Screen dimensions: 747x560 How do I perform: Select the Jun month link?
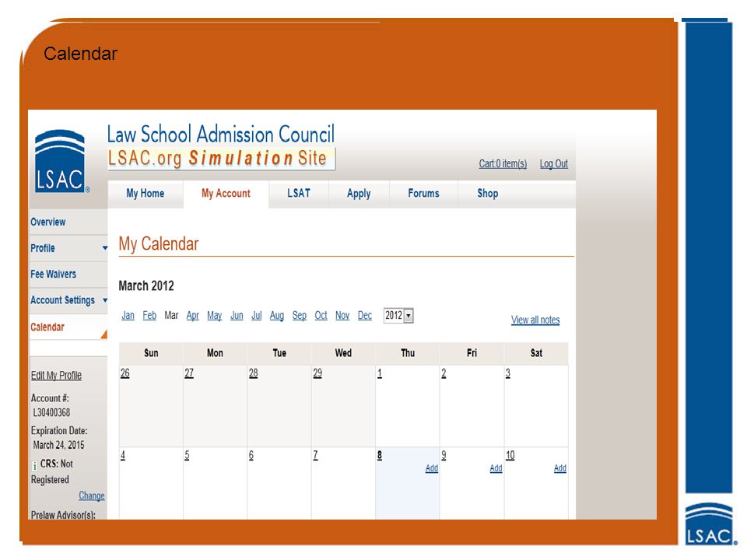(237, 315)
